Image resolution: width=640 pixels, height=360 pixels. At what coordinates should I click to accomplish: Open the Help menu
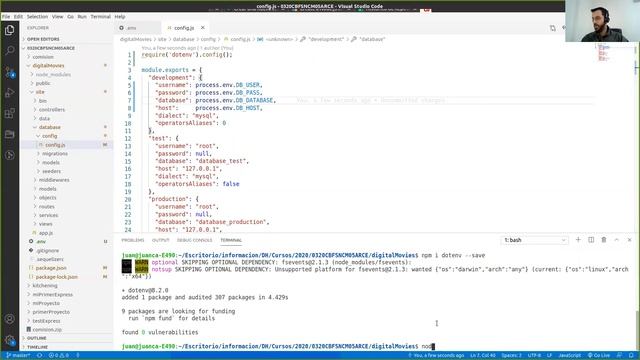click(x=120, y=17)
